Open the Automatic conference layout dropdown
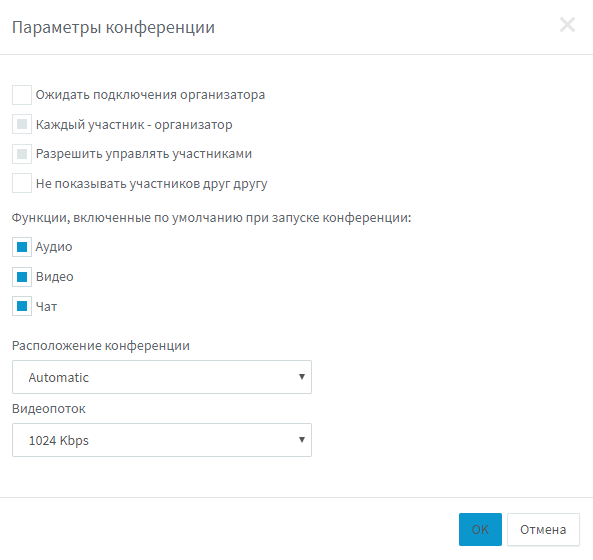593x560 pixels. coord(162,377)
